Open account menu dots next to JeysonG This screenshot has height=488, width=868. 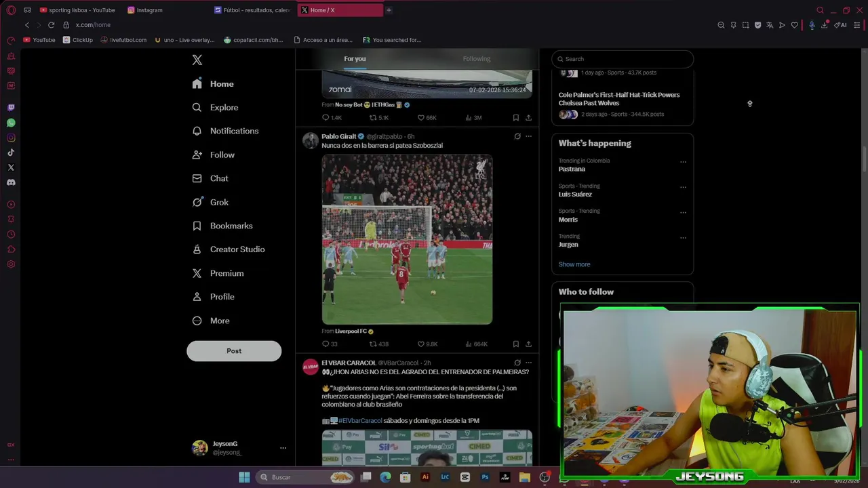pyautogui.click(x=283, y=448)
